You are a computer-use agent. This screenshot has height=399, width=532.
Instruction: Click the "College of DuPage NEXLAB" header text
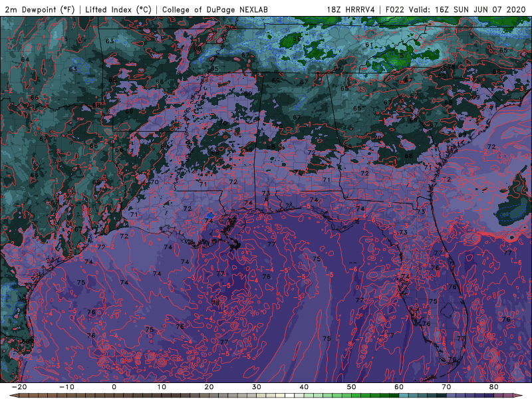(215, 9)
